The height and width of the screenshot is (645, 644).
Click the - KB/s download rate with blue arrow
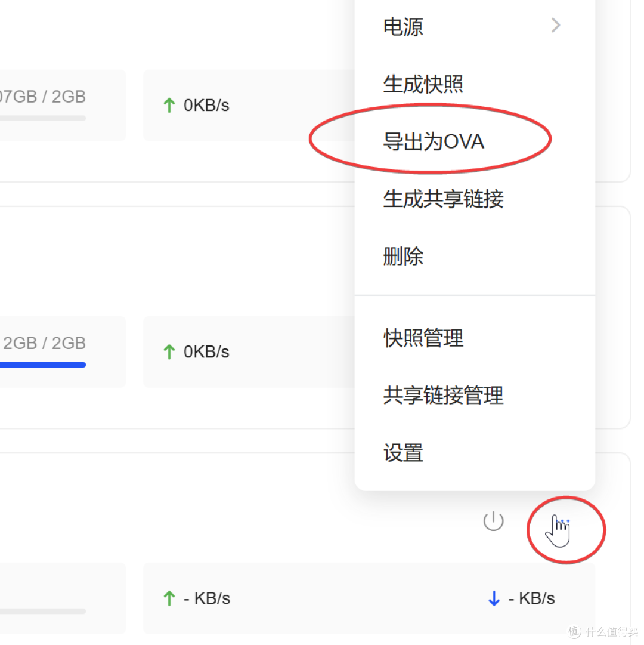[531, 598]
